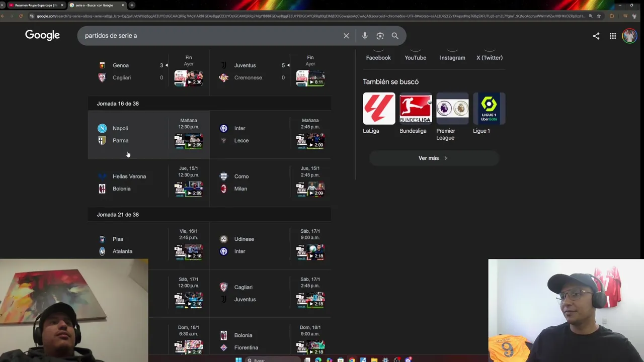This screenshot has height=362, width=644.
Task: Play the Udinese vs Inter preview video
Action: (310, 252)
